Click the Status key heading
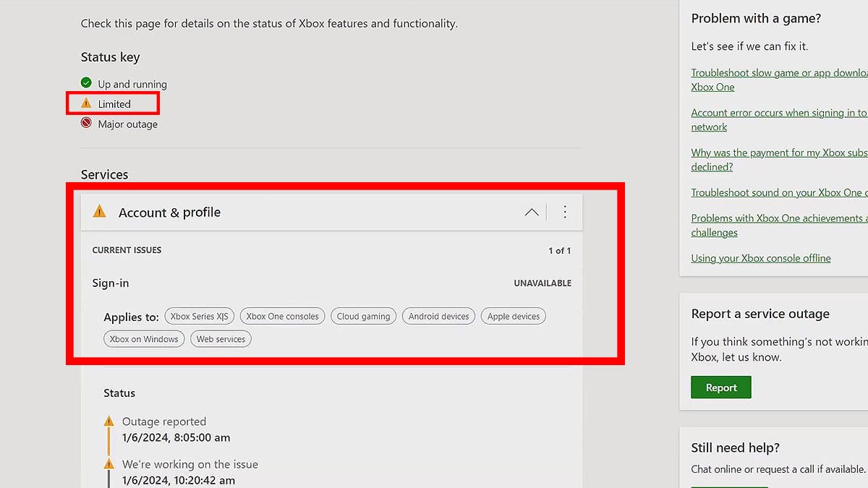The width and height of the screenshot is (868, 488). pos(110,57)
